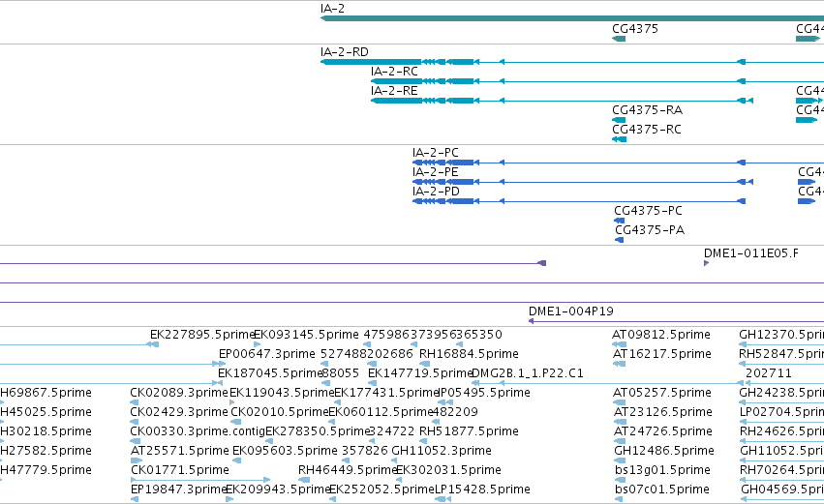Click EST AT16217.5prime
824x504 pixels.
662,354
